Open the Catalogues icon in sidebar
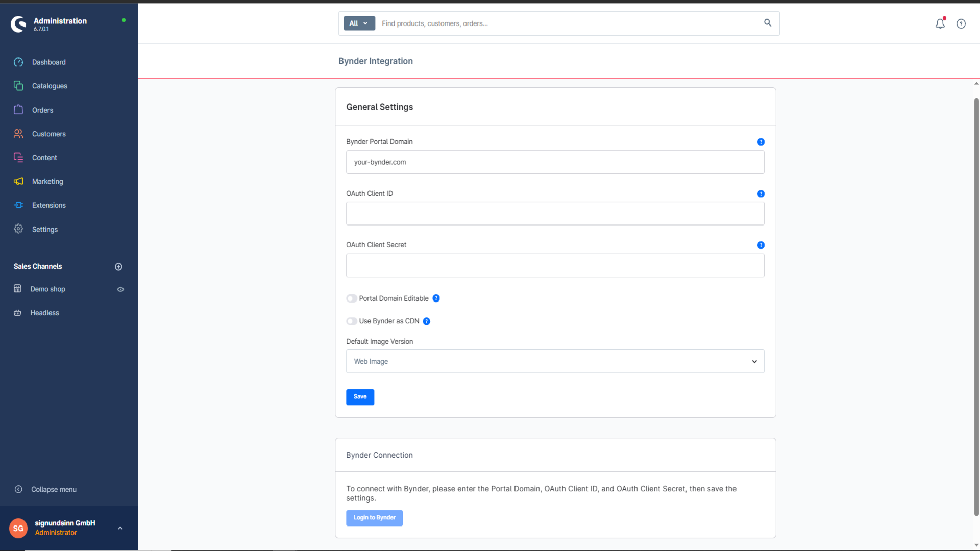980x551 pixels. click(x=18, y=86)
